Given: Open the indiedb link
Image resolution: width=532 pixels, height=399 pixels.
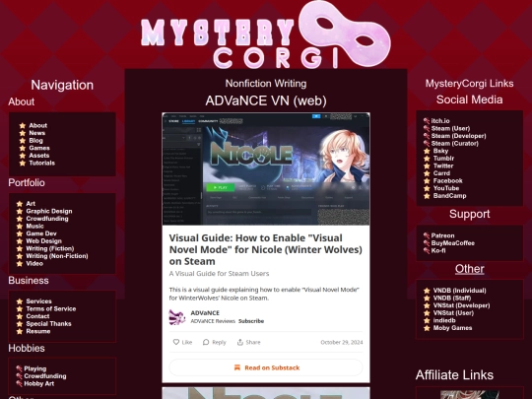Looking at the screenshot, I should tap(444, 320).
